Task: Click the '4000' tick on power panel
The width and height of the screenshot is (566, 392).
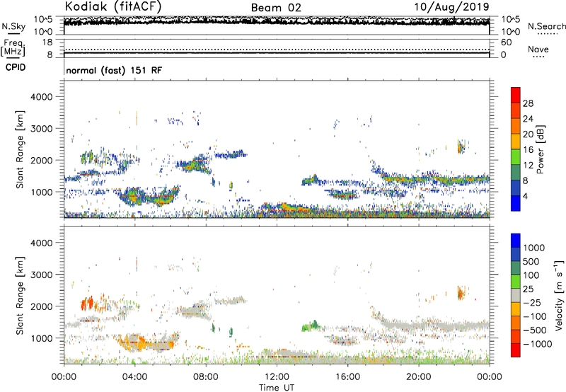Action: pos(42,97)
